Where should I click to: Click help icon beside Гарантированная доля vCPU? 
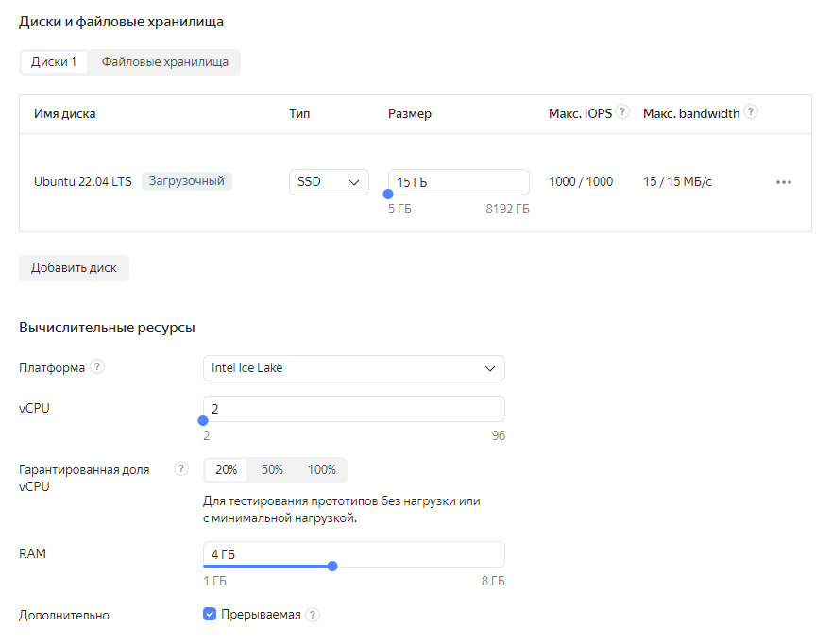pyautogui.click(x=181, y=469)
